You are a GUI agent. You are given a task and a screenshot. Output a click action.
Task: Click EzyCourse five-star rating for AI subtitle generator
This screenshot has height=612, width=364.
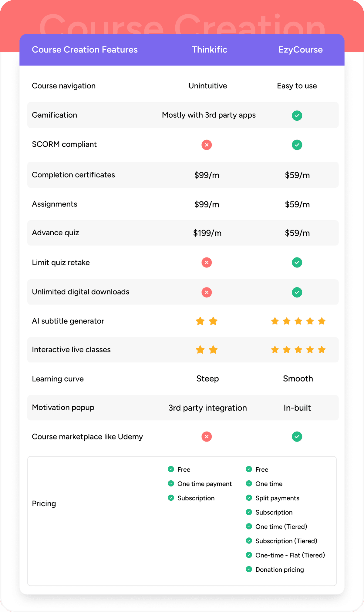click(298, 321)
